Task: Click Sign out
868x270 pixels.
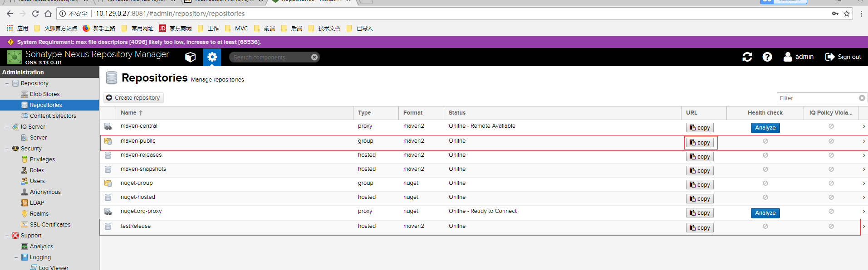Action: click(843, 57)
